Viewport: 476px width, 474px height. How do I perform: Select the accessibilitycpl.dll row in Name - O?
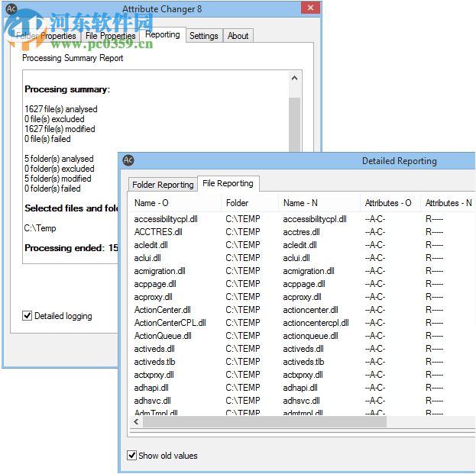[166, 219]
